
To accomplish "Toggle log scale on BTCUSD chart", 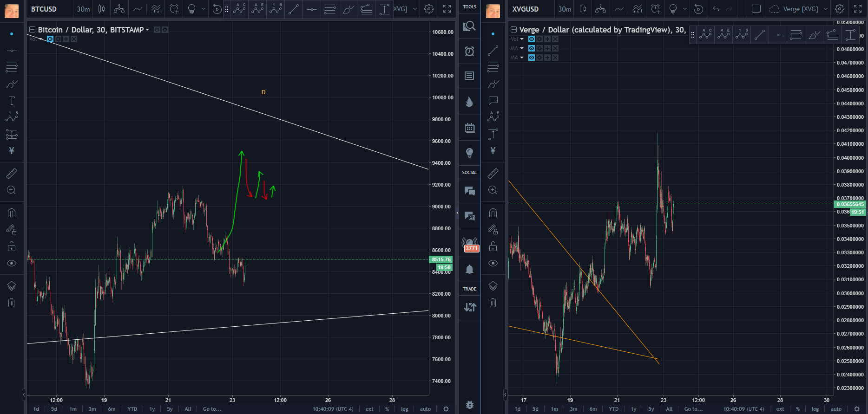I will click(x=404, y=409).
